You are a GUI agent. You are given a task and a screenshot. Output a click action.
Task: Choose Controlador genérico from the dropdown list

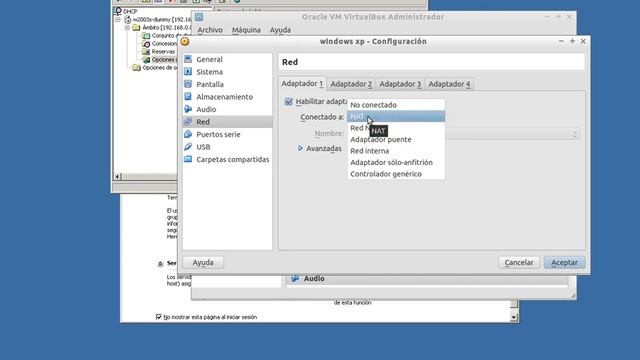click(396, 173)
